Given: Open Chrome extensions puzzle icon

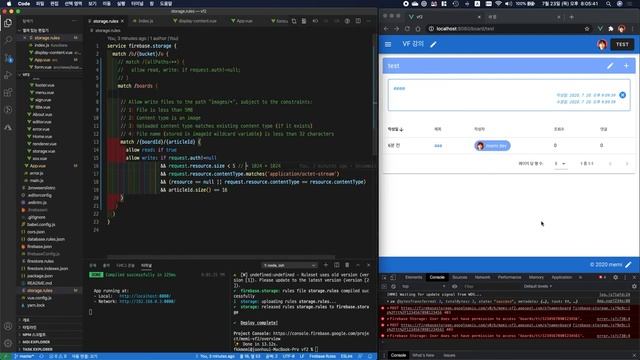Looking at the screenshot, I should (x=611, y=29).
